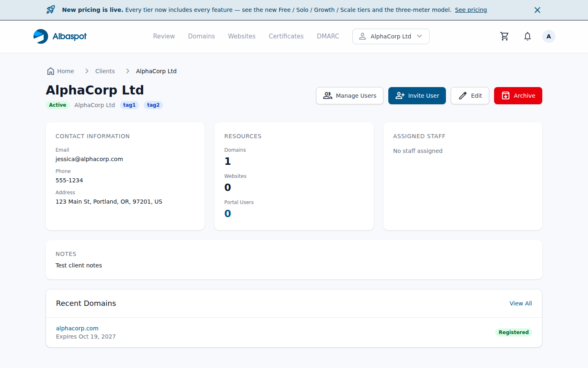
Task: Open the alphacorp.com domain link
Action: (x=77, y=328)
